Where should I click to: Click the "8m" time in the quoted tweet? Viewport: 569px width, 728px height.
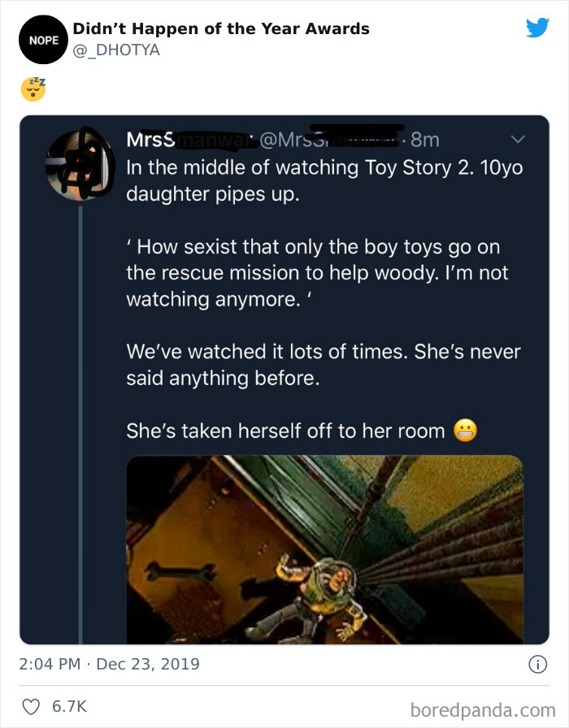425,140
